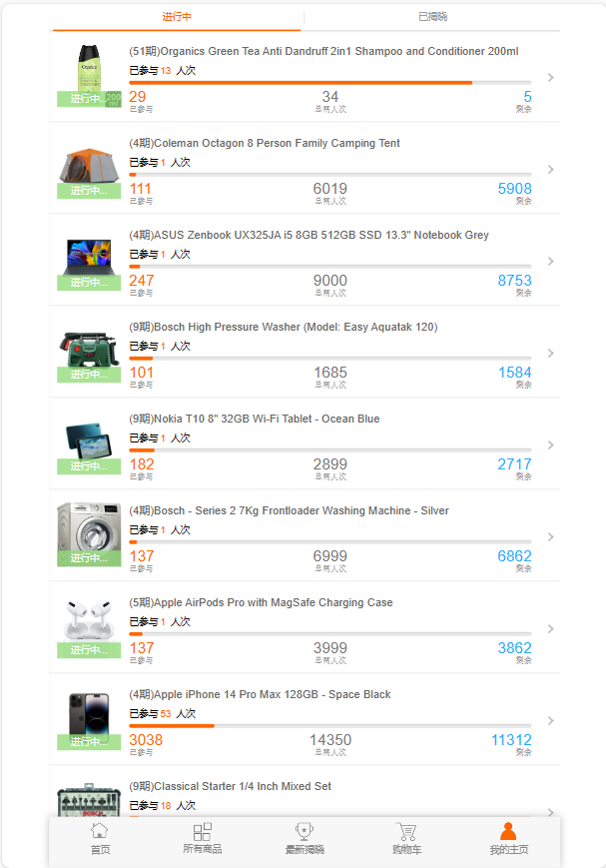Image resolution: width=606 pixels, height=868 pixels.
Task: Click the Nokia T10 tablet thumbnail
Action: point(89,443)
